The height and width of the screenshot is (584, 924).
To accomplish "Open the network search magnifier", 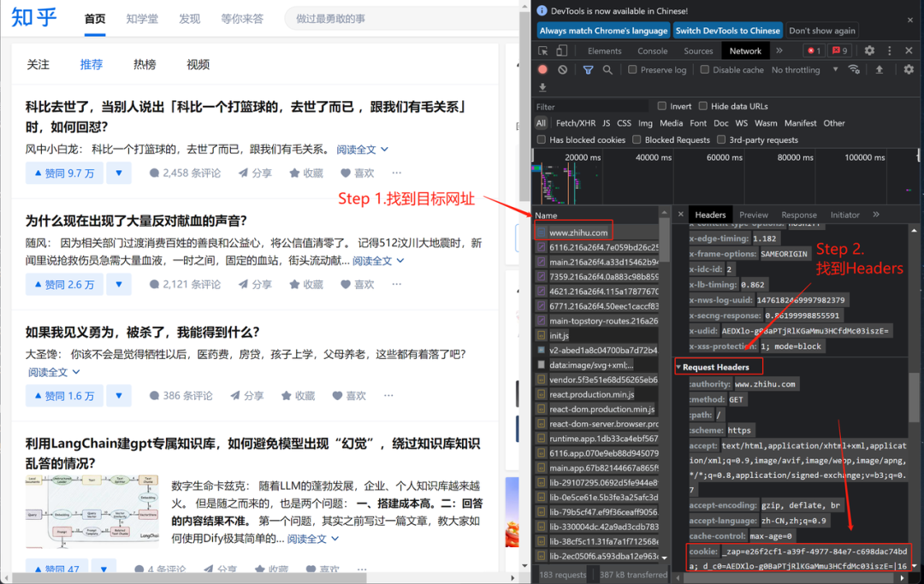I will click(x=607, y=69).
